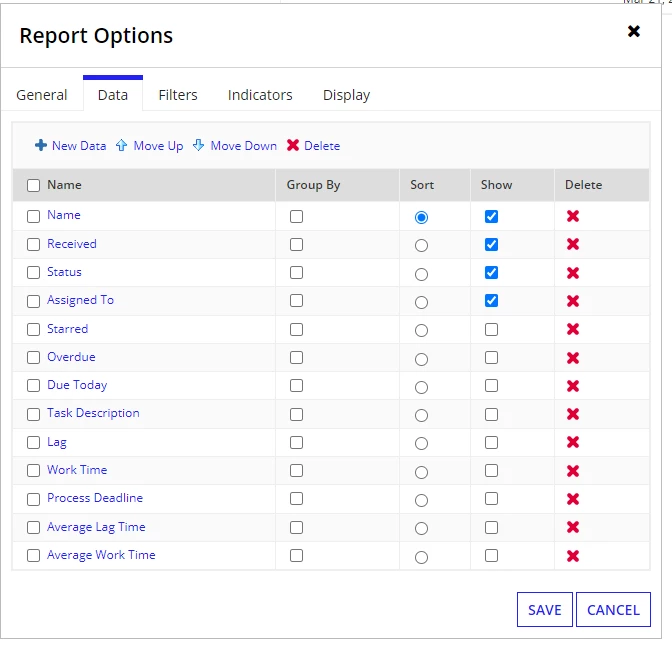Delete the Name row with red X
This screenshot has height=646, width=672.
573,216
